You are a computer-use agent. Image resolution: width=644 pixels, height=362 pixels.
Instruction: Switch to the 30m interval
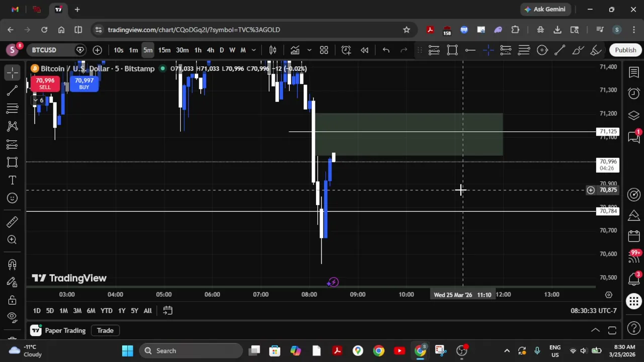coord(182,50)
